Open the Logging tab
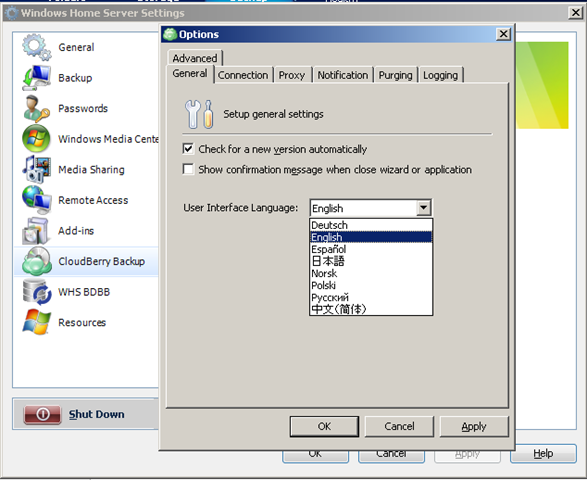Image resolution: width=587 pixels, height=480 pixels. (x=441, y=75)
